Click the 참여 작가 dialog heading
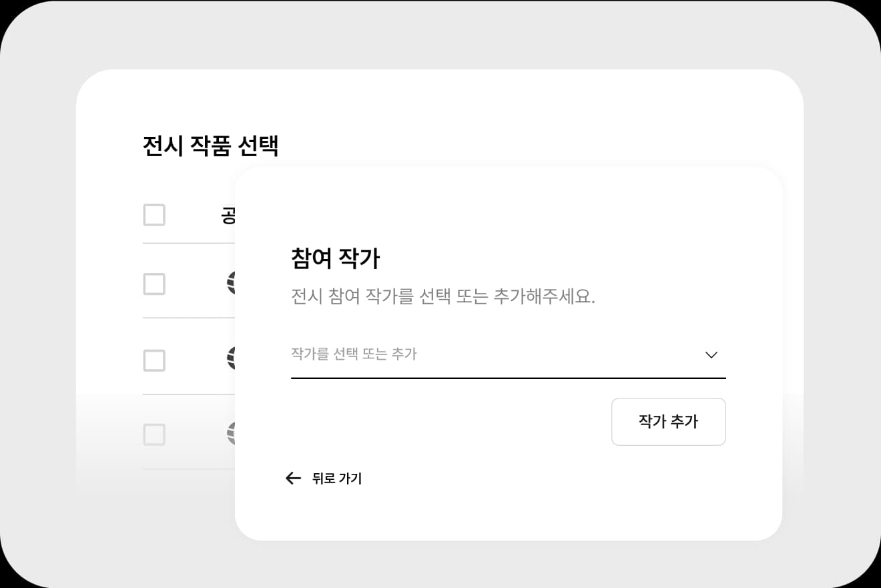This screenshot has height=588, width=881. click(335, 258)
